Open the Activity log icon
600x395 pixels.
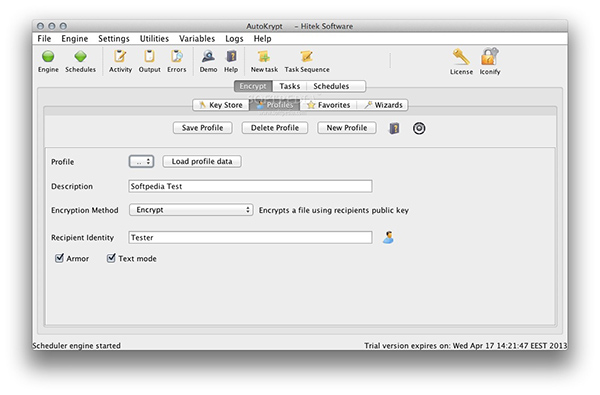120,56
